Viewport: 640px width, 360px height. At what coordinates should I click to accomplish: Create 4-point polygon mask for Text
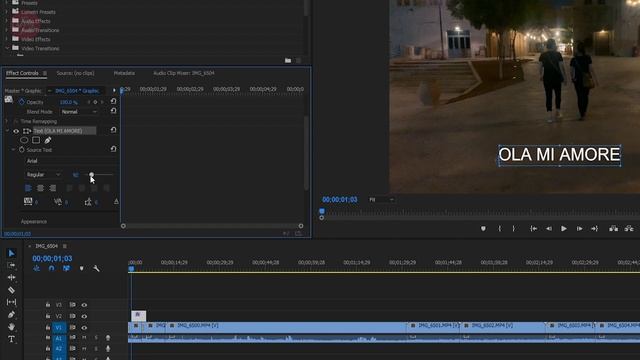36,140
